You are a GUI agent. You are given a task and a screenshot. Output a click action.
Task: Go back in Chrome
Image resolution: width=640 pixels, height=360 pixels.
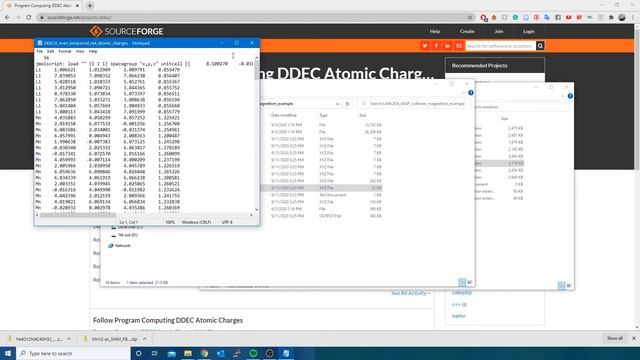click(7, 17)
